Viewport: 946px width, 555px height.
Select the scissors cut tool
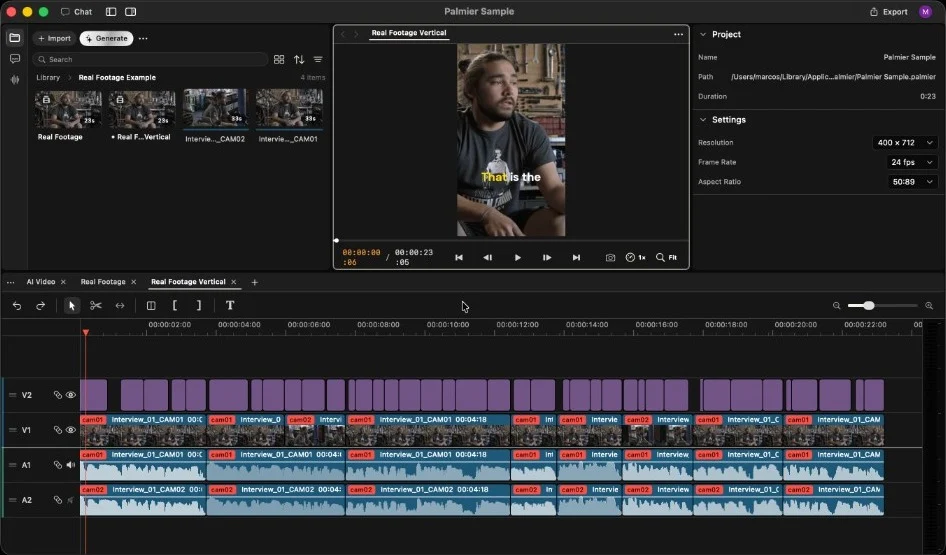pyautogui.click(x=96, y=306)
